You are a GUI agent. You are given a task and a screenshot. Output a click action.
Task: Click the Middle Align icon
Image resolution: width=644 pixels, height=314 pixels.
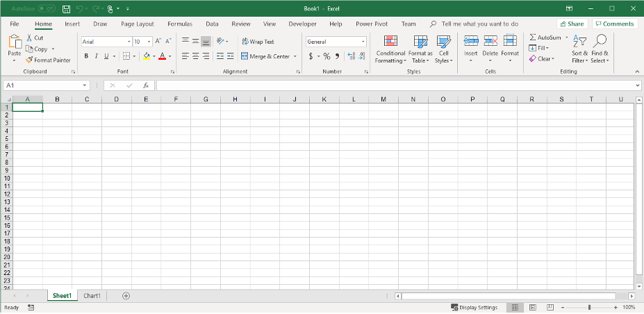(196, 42)
